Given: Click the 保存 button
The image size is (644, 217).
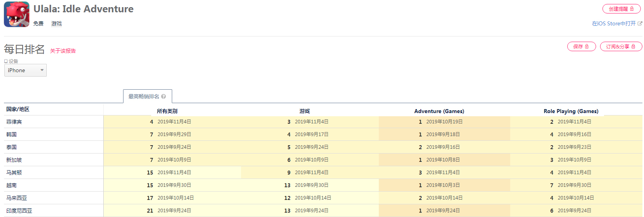Looking at the screenshot, I should pos(581,46).
